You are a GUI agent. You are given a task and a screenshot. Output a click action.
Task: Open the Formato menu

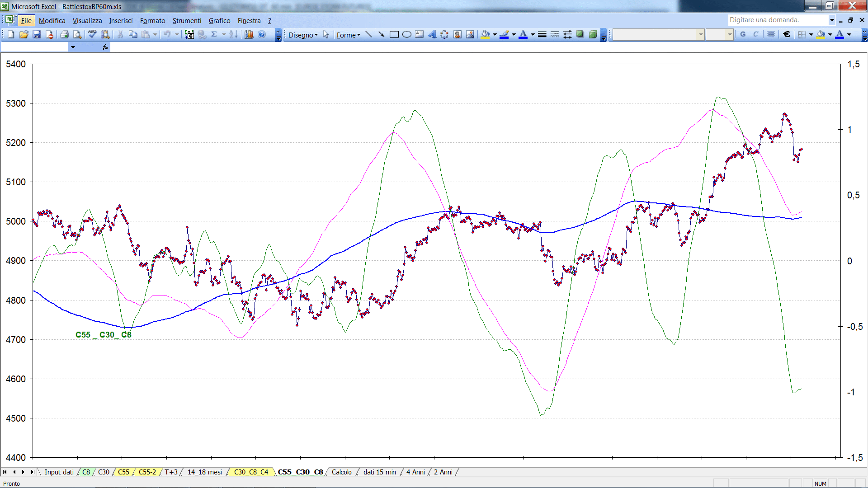coord(153,20)
